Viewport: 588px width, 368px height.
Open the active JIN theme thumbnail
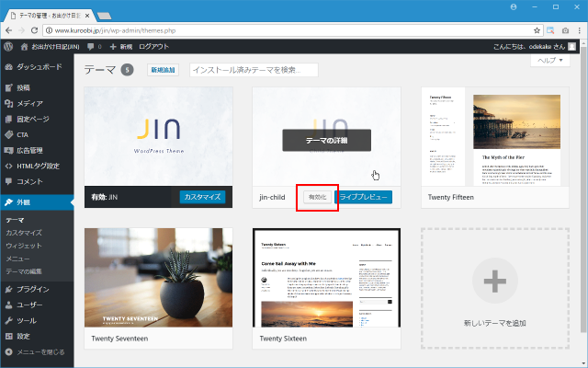pyautogui.click(x=158, y=137)
